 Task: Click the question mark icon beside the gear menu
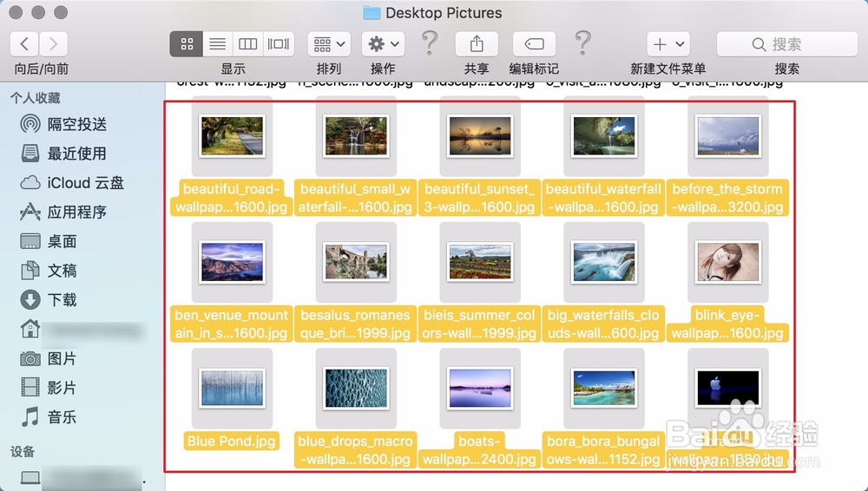(430, 43)
